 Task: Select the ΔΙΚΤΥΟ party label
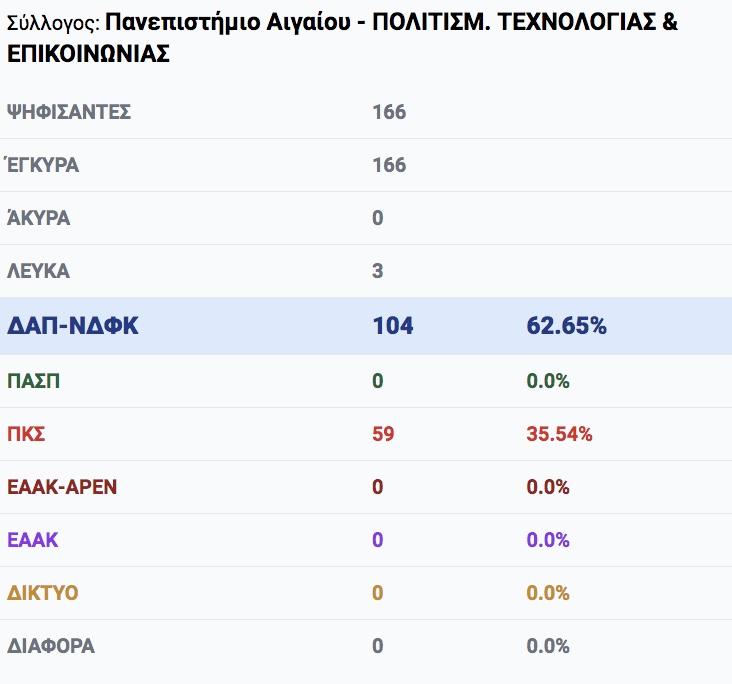click(x=42, y=593)
